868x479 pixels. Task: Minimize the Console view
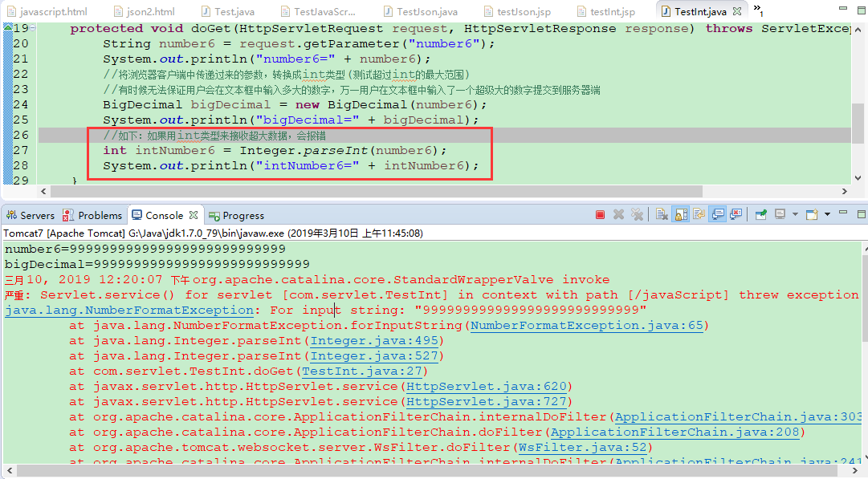tap(844, 214)
